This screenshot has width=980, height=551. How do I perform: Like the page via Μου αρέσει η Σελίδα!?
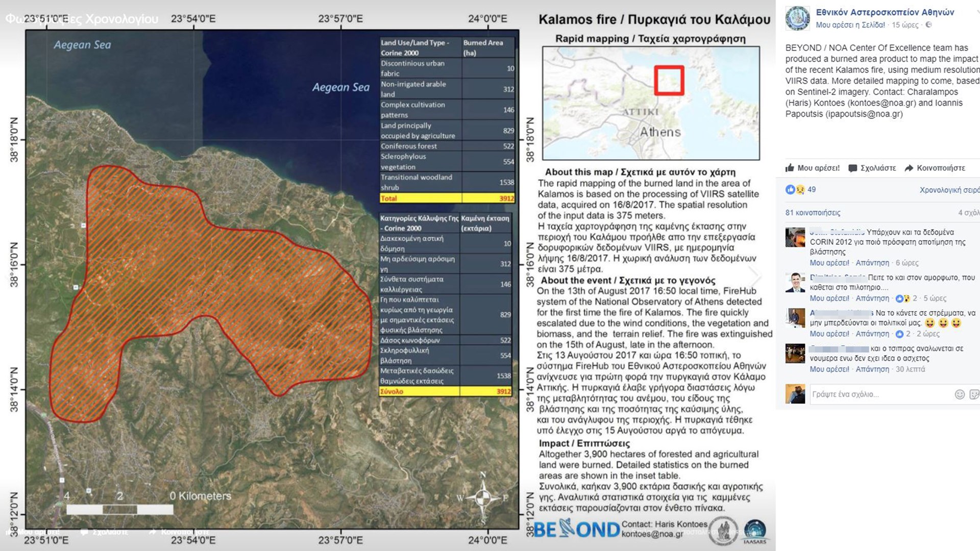coord(849,24)
